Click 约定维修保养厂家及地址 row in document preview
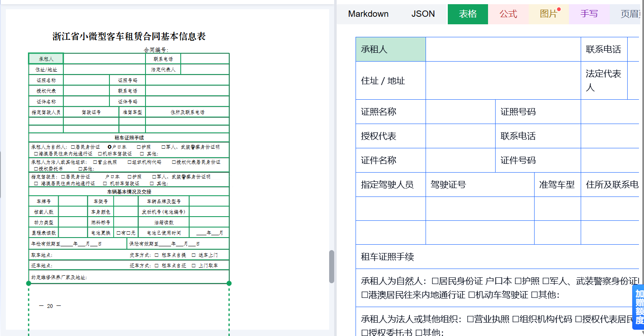The height and width of the screenshot is (336, 644). [129, 277]
